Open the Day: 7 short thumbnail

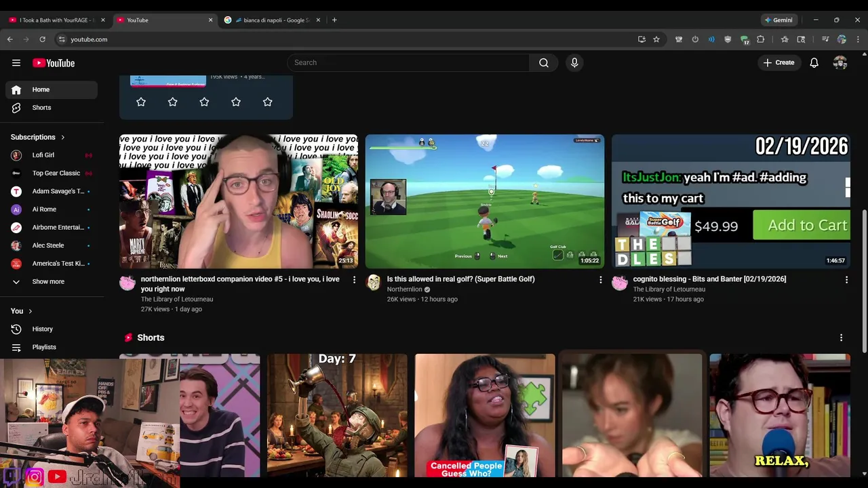click(337, 415)
